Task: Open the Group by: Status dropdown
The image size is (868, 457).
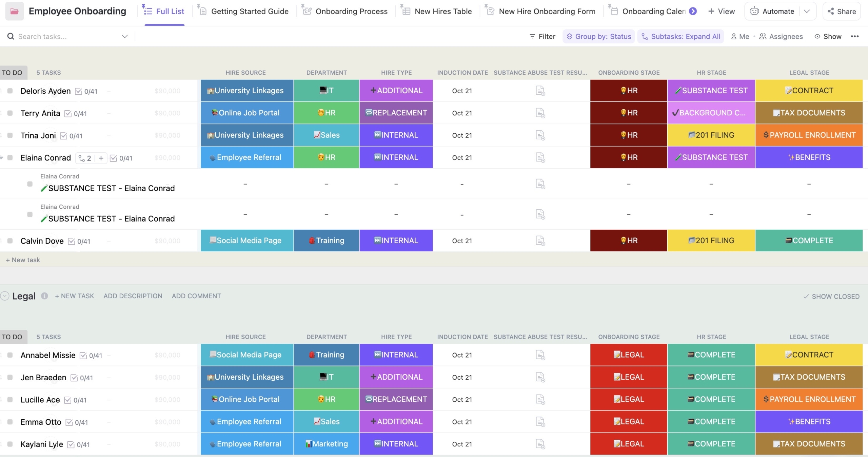Action: [598, 36]
